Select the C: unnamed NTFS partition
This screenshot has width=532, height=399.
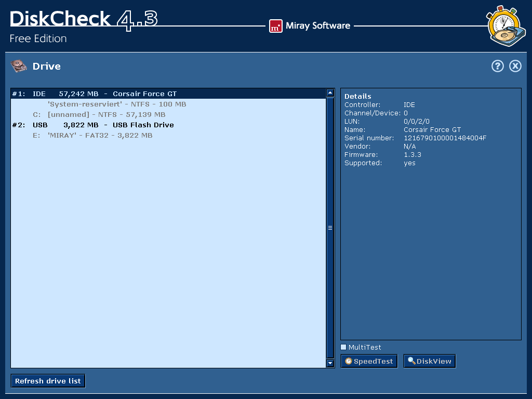click(x=106, y=115)
